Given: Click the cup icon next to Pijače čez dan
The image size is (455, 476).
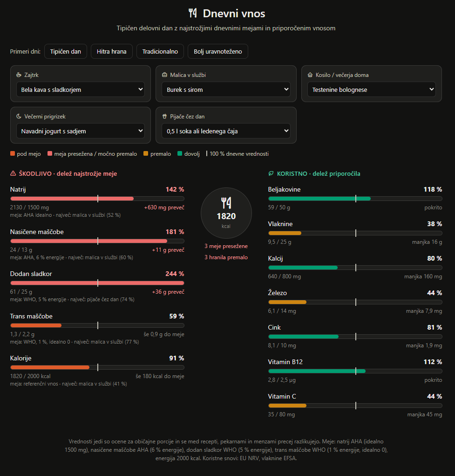Looking at the screenshot, I should (x=164, y=116).
